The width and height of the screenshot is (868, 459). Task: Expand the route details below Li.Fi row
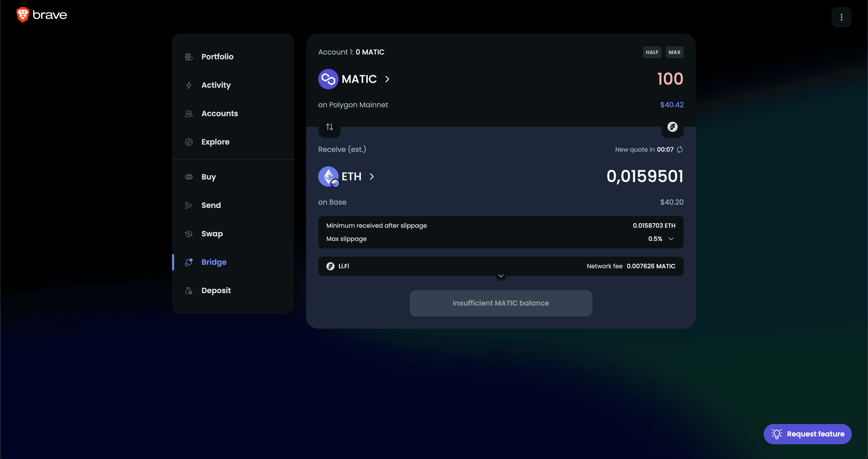(x=500, y=276)
